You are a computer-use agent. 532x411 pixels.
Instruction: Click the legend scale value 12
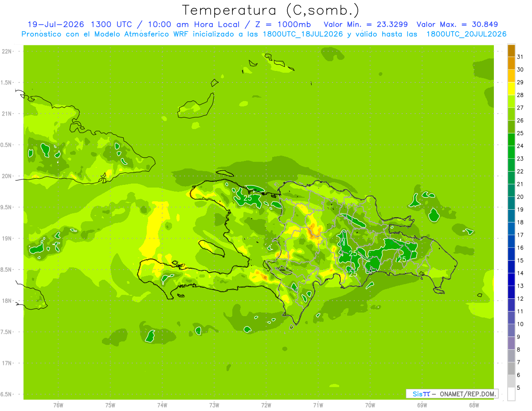(520, 299)
